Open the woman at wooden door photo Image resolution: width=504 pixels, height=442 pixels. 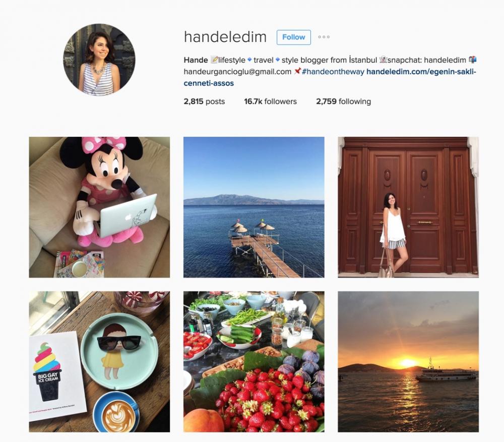[x=408, y=207]
